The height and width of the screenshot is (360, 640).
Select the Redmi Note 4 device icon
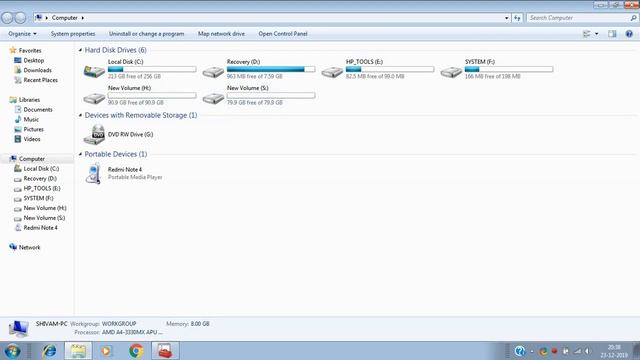94,173
